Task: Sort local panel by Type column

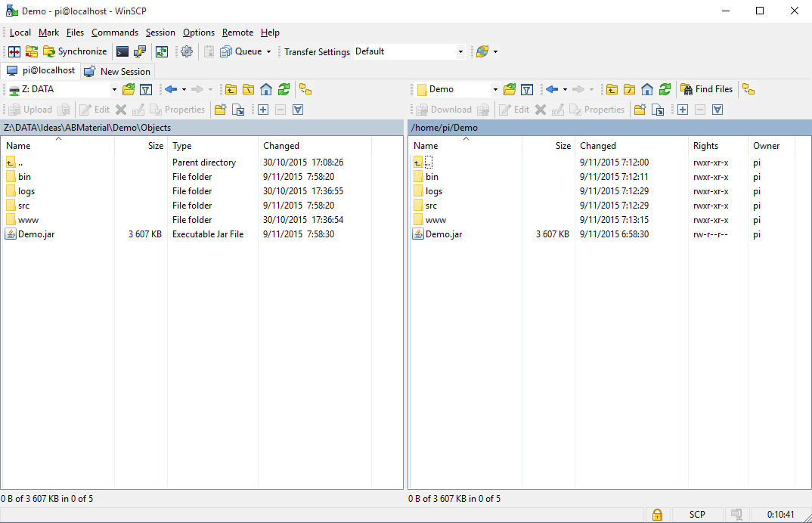Action: coord(212,146)
